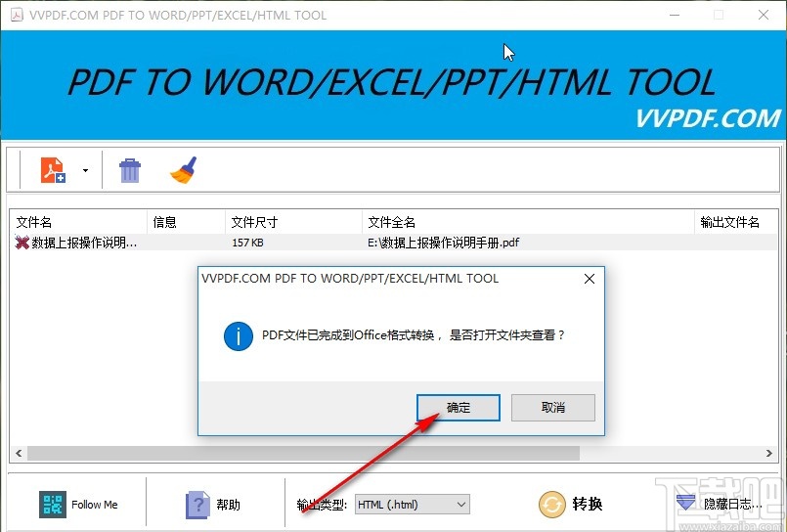This screenshot has width=787, height=532.
Task: Click the 文件全名 column header
Action: [x=529, y=222]
